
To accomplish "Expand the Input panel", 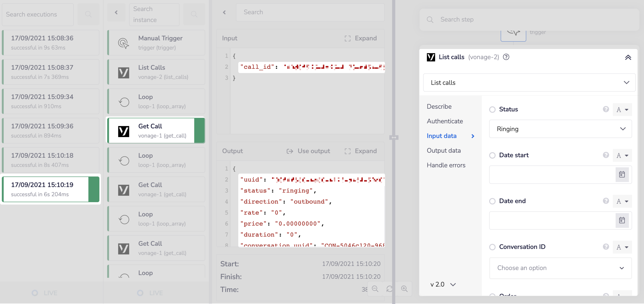I will point(360,38).
